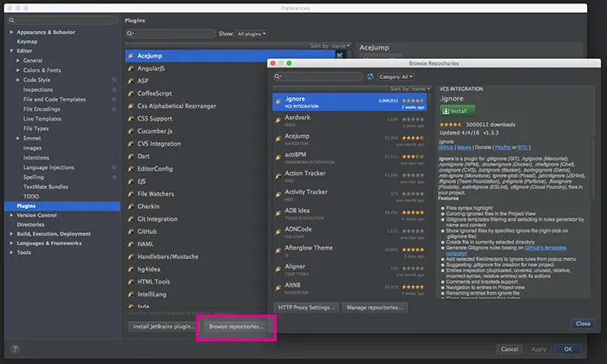Screen dimensions: 607x364
Task: Click Browse repositories button
Action: click(x=236, y=327)
